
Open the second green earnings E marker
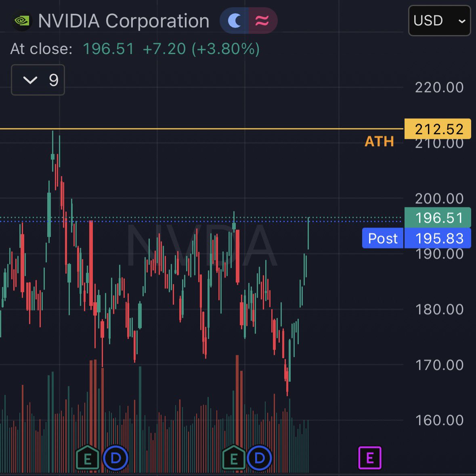click(x=234, y=458)
